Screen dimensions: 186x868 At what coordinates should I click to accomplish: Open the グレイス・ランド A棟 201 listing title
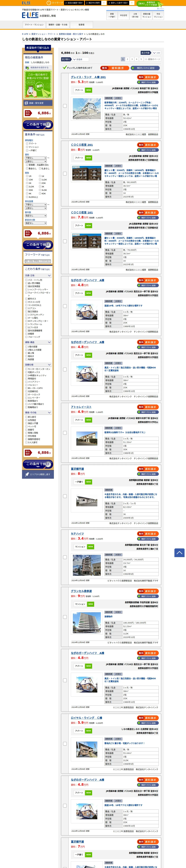88,77
